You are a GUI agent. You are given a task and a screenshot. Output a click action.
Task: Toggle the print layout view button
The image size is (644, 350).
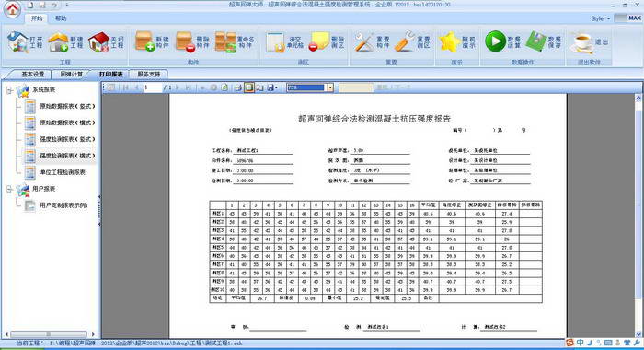pyautogui.click(x=249, y=87)
